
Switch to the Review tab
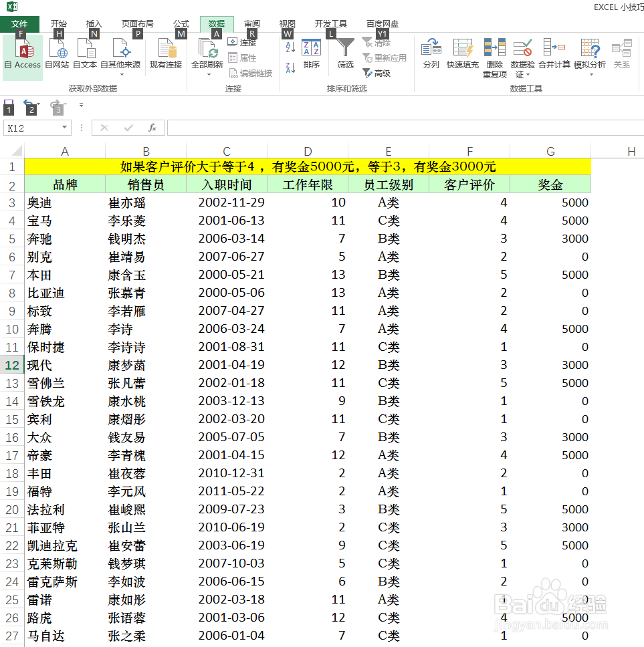[252, 24]
